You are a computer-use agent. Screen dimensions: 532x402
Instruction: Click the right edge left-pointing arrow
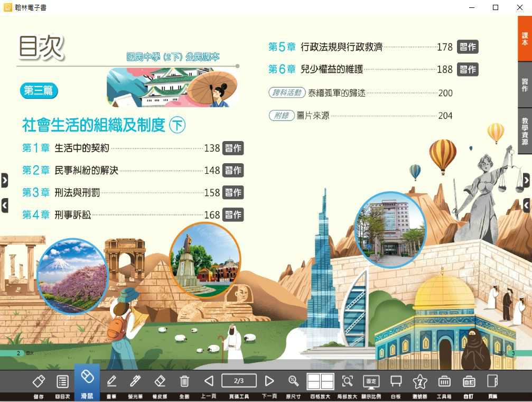pyautogui.click(x=526, y=205)
